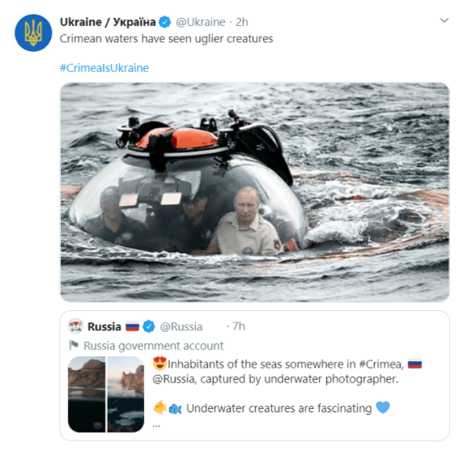
Task: Click the @Russia mention in tweet text
Action: 172,379
